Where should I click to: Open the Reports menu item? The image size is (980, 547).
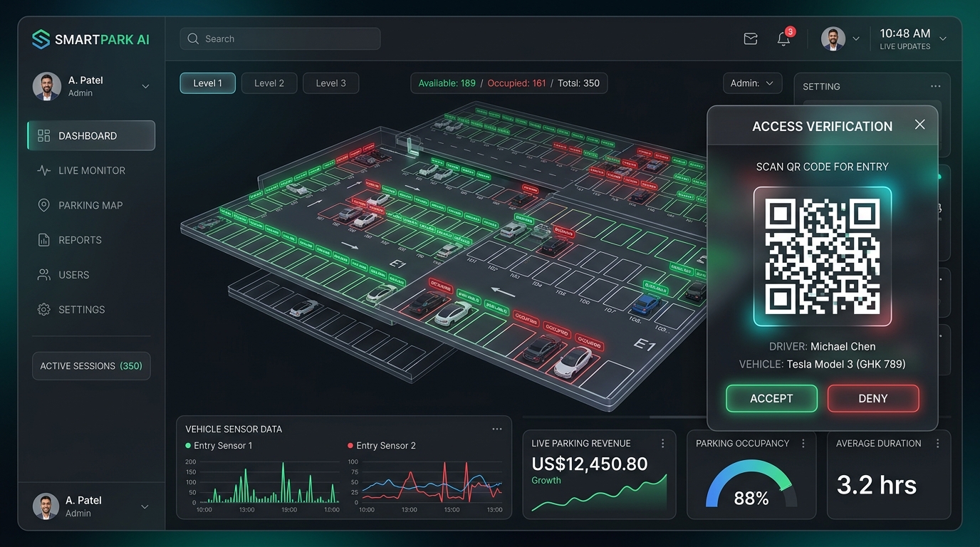[x=91, y=240]
